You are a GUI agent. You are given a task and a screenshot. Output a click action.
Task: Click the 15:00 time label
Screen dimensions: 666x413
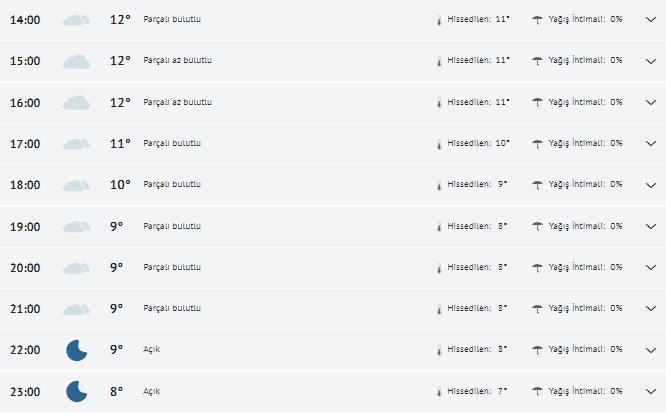pos(25,61)
